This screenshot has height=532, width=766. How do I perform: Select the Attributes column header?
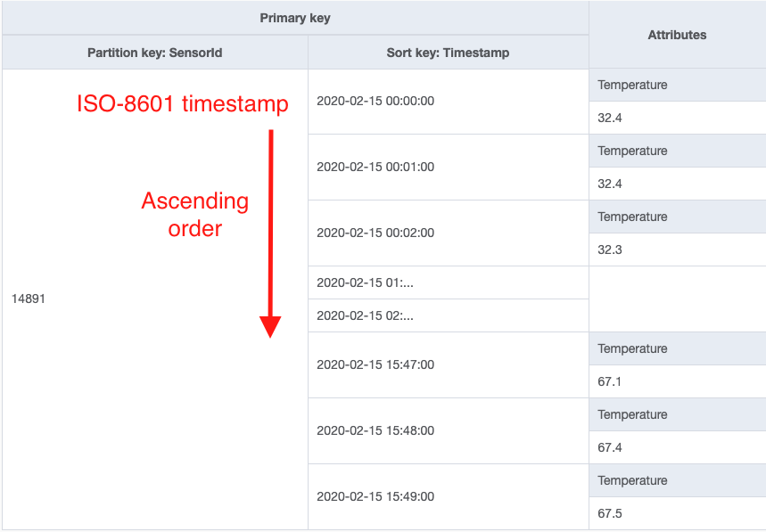(x=676, y=35)
